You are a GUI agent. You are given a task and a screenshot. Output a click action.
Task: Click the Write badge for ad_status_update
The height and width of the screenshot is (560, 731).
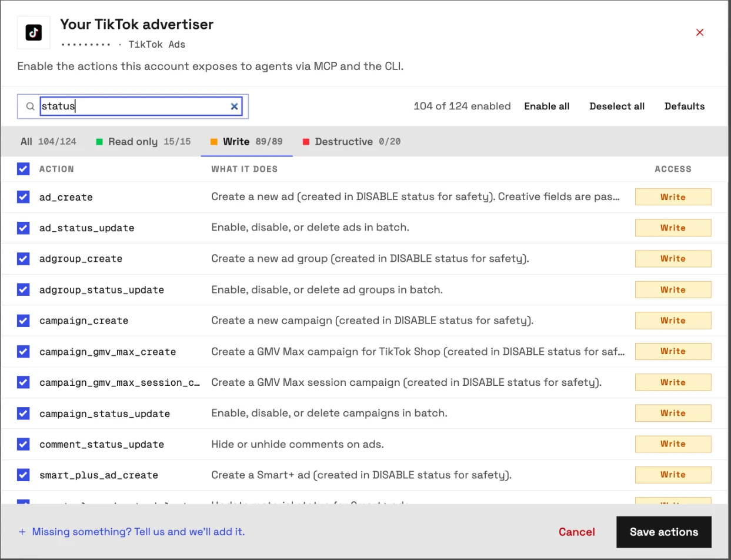tap(673, 228)
